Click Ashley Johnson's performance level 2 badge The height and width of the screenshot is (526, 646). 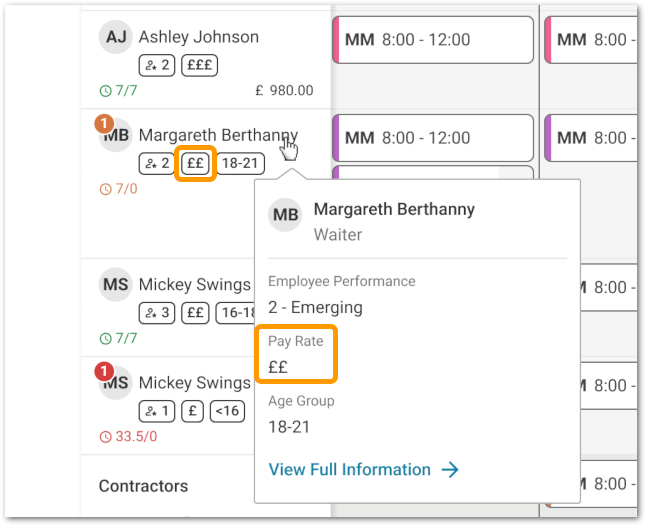pos(158,66)
